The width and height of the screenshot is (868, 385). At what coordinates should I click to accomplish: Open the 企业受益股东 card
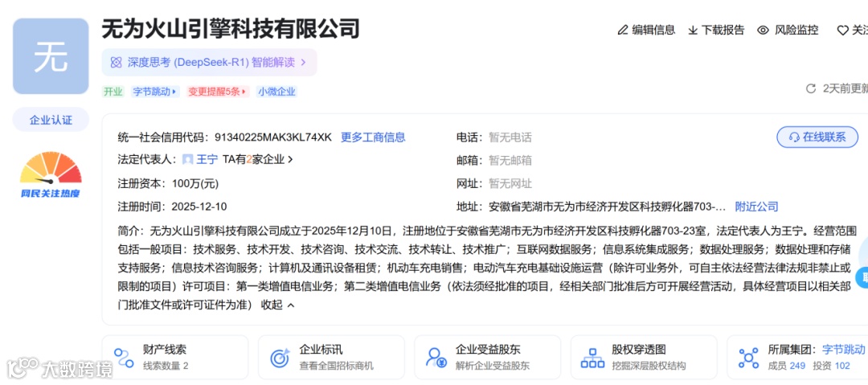(x=488, y=358)
